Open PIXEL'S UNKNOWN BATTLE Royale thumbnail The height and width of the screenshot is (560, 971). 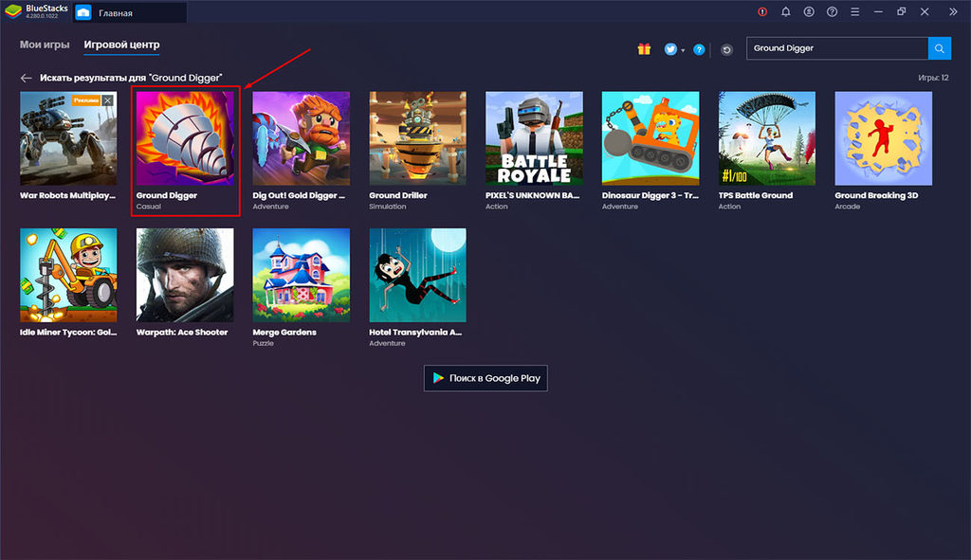[x=534, y=138]
